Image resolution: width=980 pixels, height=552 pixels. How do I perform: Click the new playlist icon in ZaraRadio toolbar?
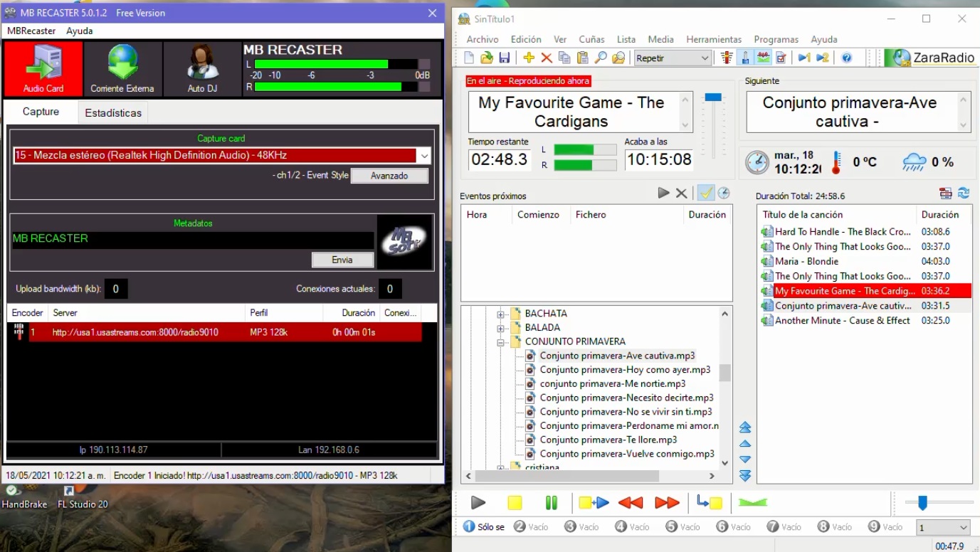[x=469, y=58]
